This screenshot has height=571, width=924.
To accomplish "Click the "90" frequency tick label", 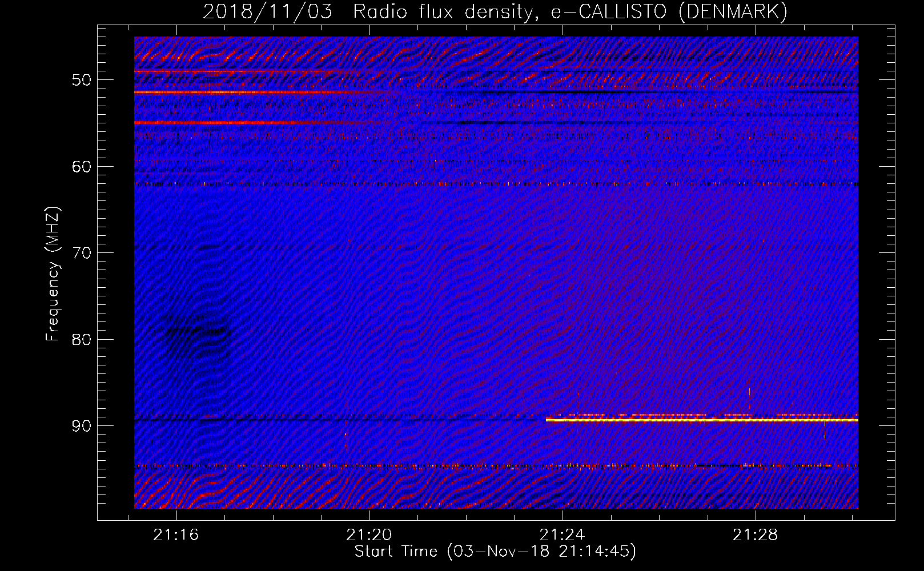I will coord(81,427).
